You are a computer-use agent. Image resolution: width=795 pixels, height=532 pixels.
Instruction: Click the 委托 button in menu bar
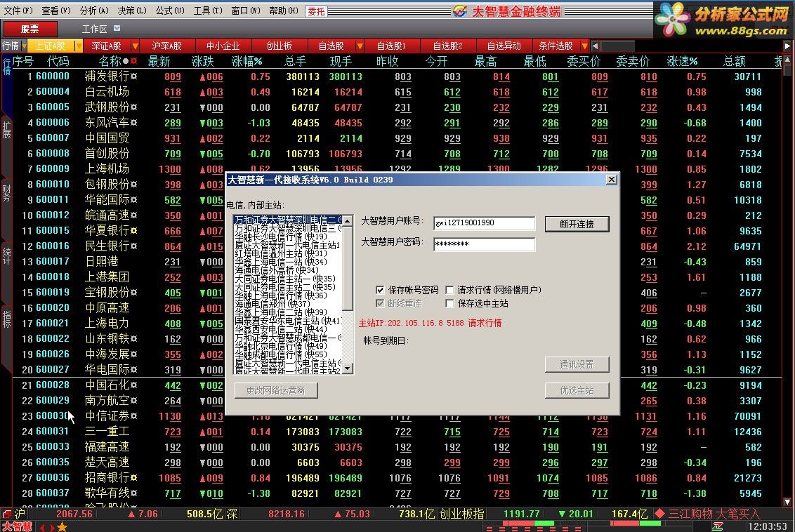pos(316,11)
